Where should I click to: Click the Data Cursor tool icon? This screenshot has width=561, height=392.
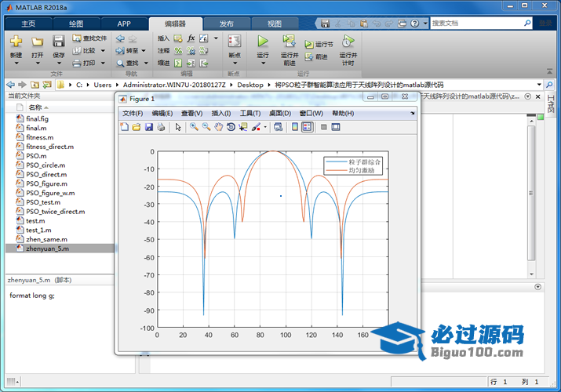point(242,126)
